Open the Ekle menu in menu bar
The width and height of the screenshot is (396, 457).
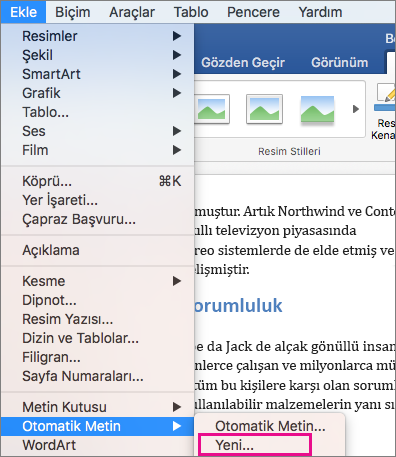pos(23,12)
